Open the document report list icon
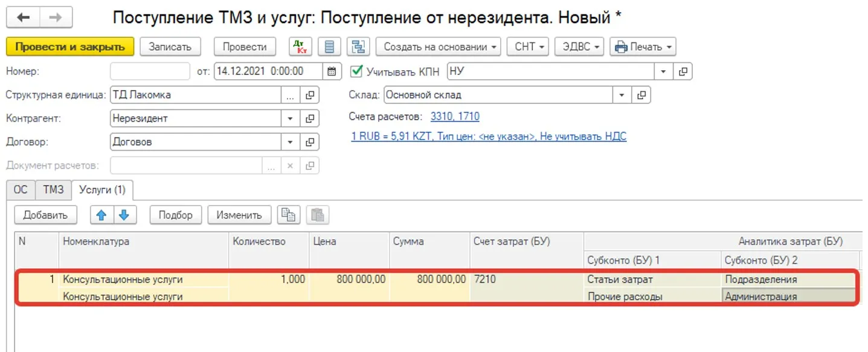The height and width of the screenshot is (352, 868). tap(329, 47)
